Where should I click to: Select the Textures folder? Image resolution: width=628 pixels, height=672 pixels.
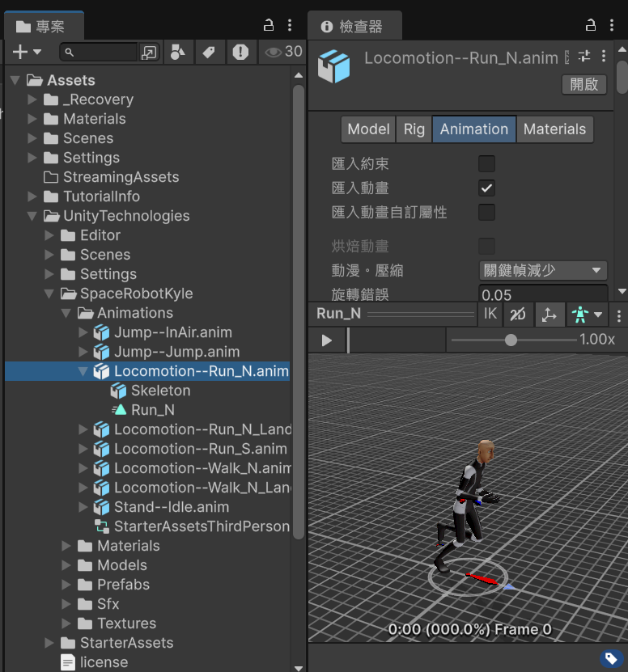(x=126, y=623)
